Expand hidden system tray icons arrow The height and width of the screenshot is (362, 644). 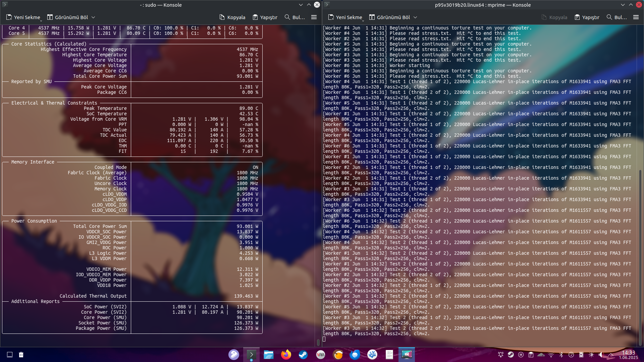[611, 355]
